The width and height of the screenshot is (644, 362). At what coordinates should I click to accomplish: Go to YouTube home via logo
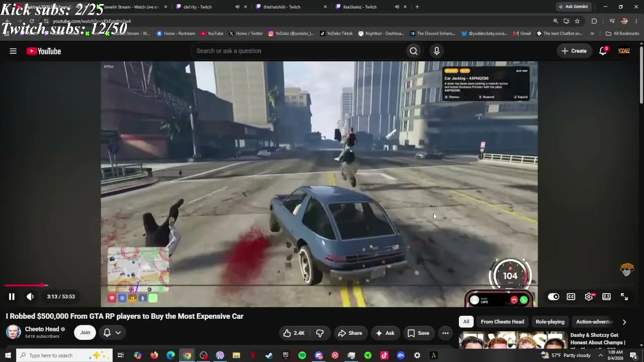pyautogui.click(x=44, y=51)
